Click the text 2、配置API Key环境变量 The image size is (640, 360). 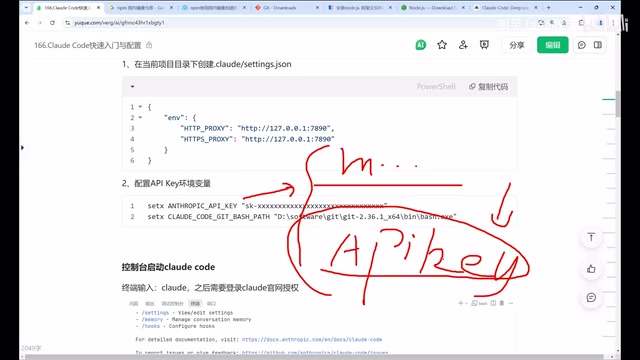166,183
